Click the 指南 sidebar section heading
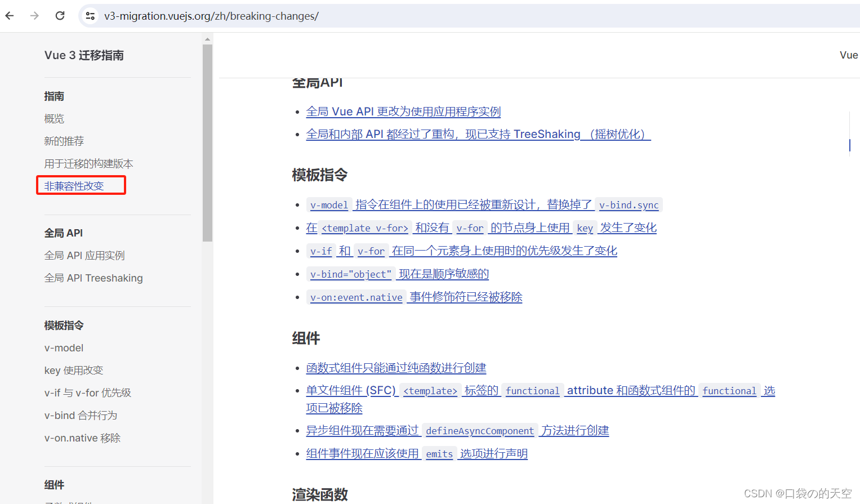 (x=54, y=96)
